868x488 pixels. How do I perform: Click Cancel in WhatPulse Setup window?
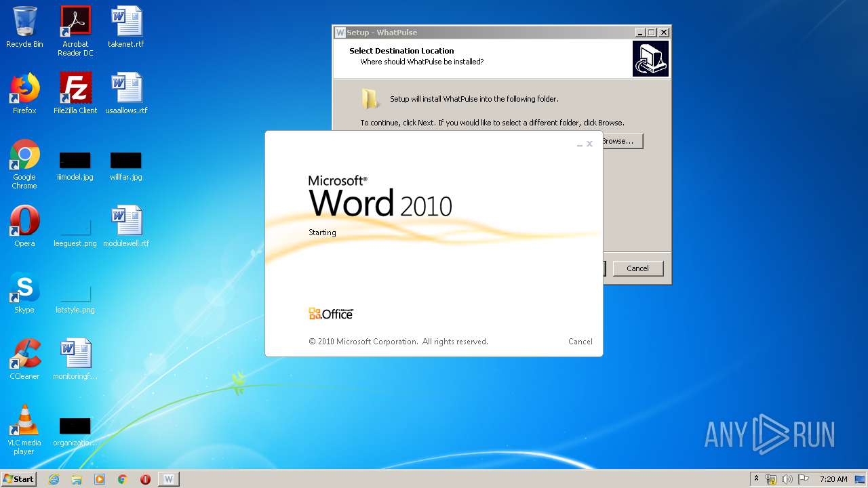point(637,268)
